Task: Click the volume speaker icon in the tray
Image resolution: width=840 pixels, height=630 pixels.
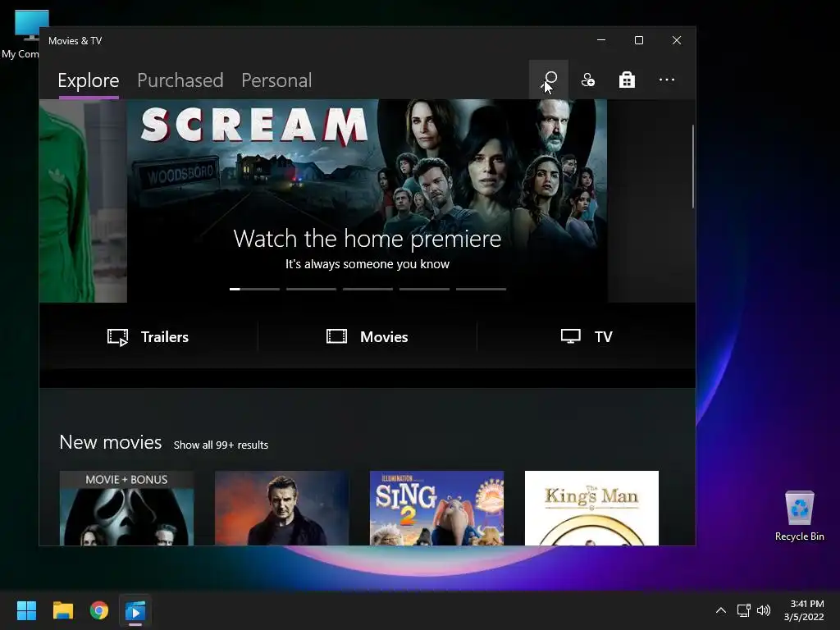Action: click(x=764, y=610)
